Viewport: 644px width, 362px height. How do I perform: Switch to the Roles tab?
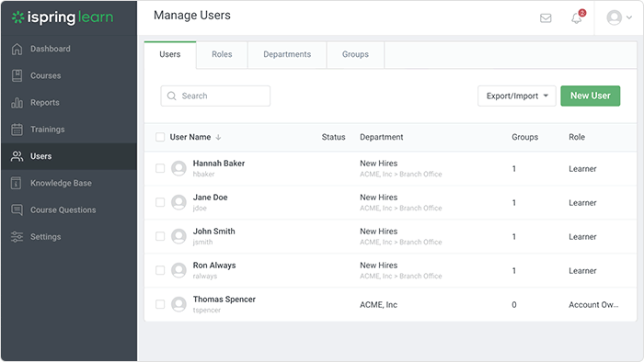point(222,54)
